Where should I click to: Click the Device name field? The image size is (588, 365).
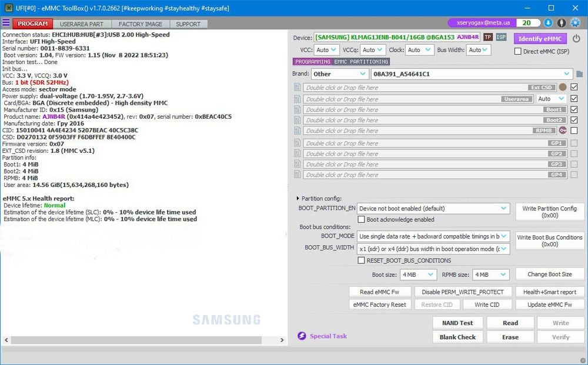click(397, 37)
